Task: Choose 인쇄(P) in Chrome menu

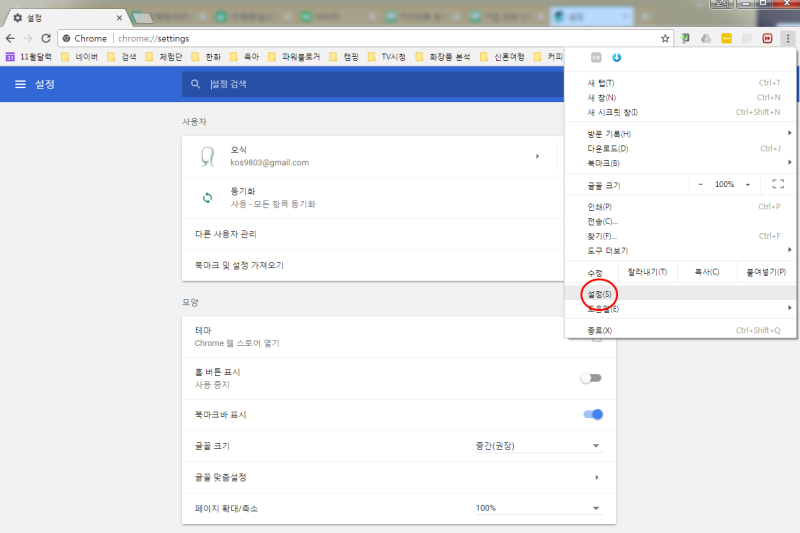Action: [680, 207]
